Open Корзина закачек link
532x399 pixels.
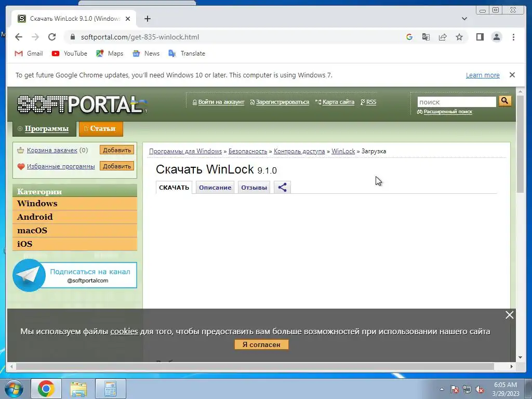pyautogui.click(x=52, y=150)
